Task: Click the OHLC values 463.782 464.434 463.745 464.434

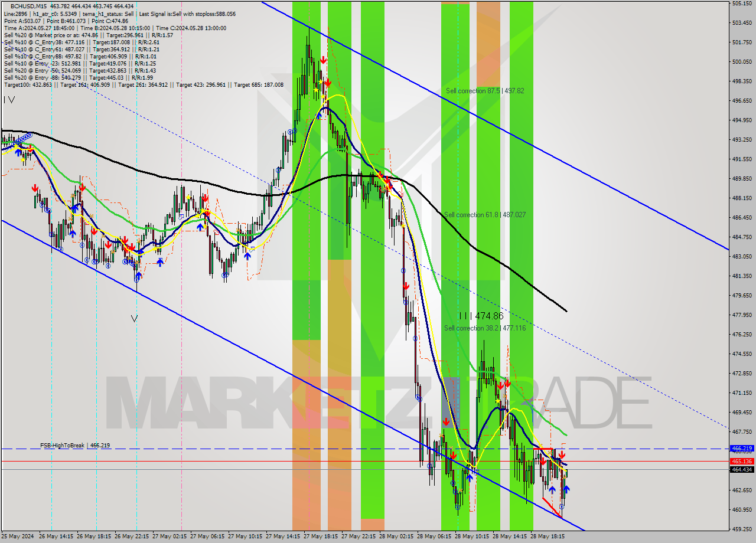Action: tap(92, 6)
